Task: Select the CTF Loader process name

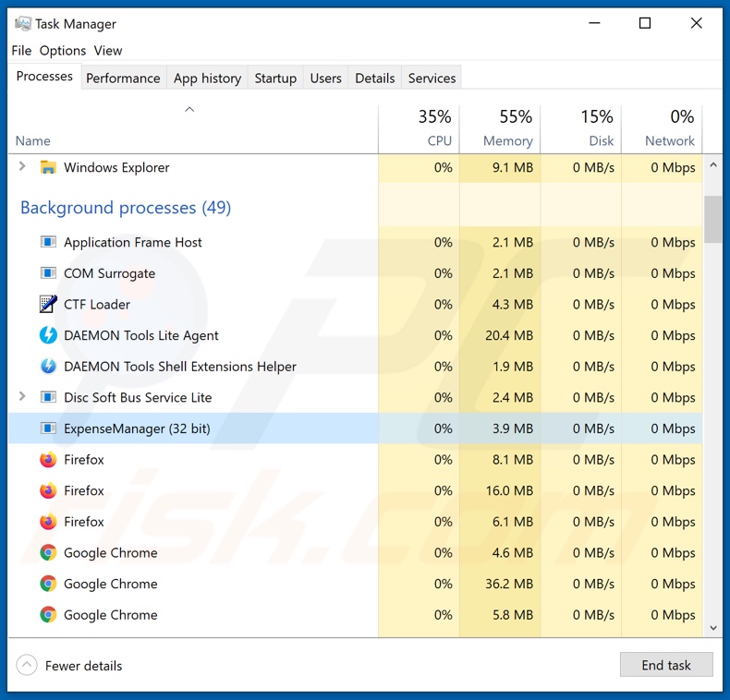Action: pyautogui.click(x=97, y=305)
